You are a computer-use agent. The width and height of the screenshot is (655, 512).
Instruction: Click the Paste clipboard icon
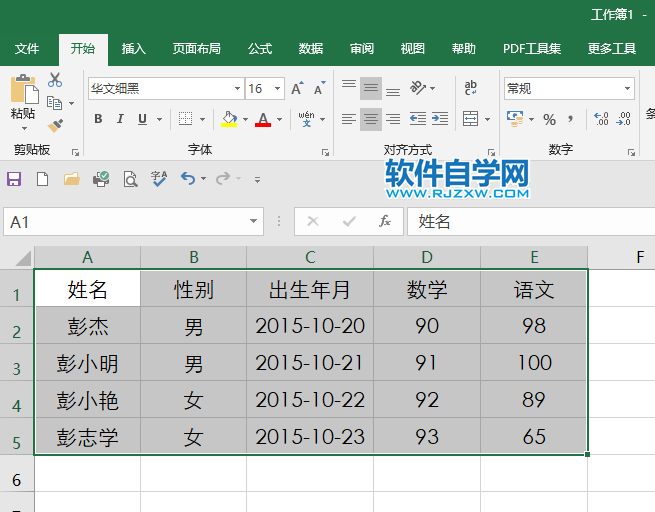click(x=24, y=89)
